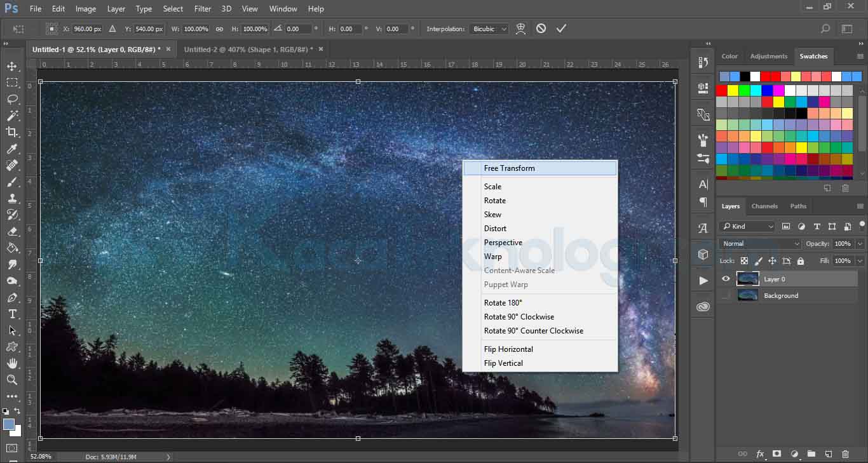Edit the X position field

click(87, 29)
